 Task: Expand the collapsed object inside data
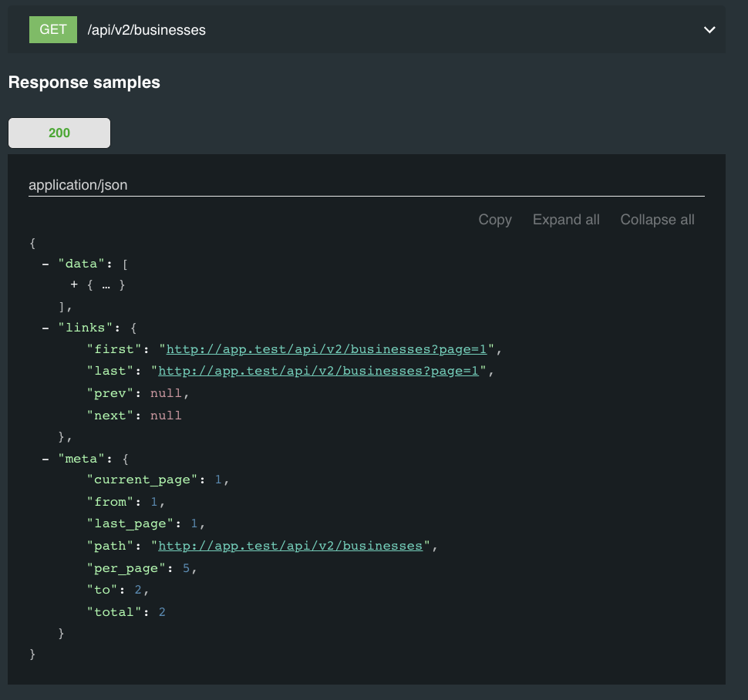pyautogui.click(x=75, y=284)
